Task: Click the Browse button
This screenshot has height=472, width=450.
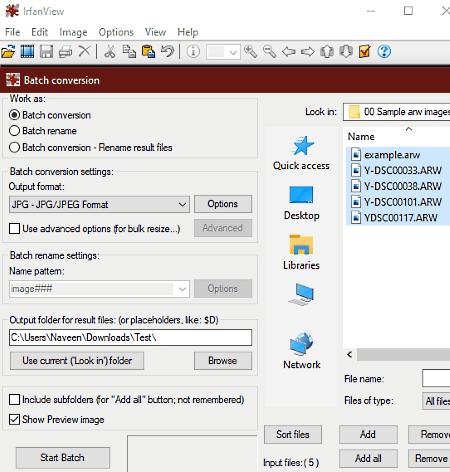Action: 223,361
